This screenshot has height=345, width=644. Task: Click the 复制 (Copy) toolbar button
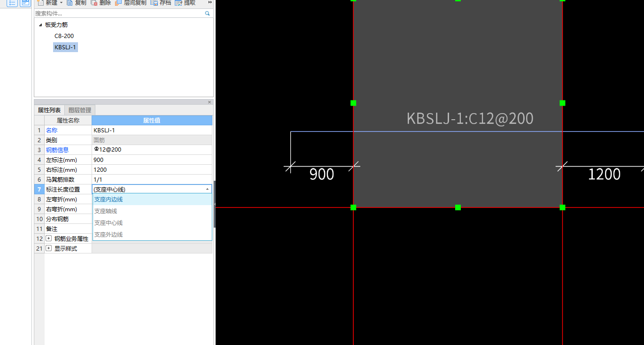(77, 2)
